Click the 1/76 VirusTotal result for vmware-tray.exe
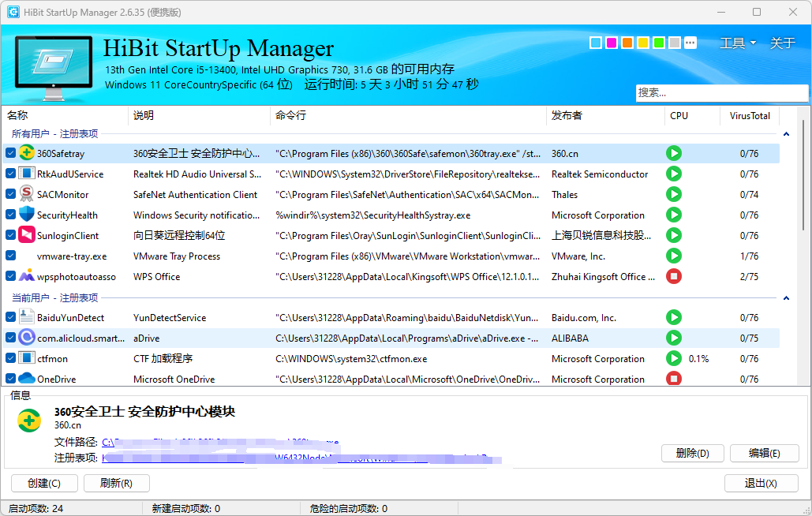Image resolution: width=812 pixels, height=516 pixels. click(750, 256)
